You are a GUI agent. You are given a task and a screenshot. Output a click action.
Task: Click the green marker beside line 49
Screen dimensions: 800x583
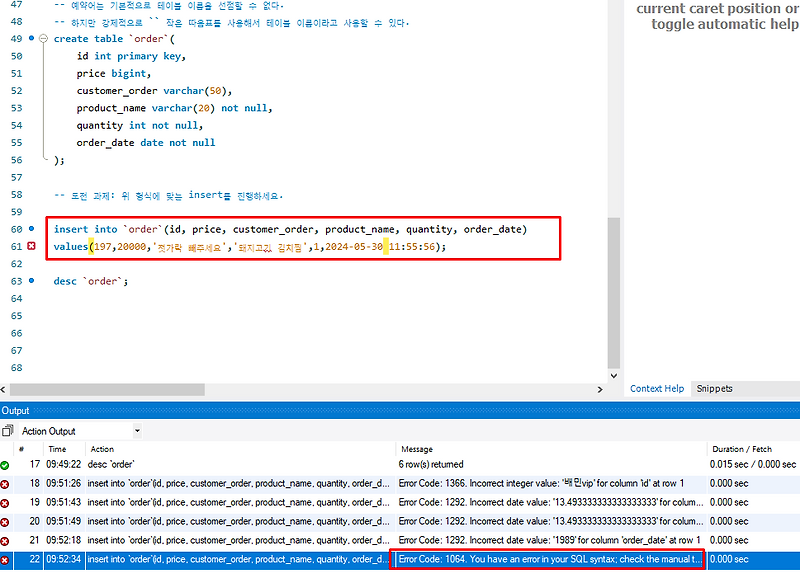coord(30,38)
